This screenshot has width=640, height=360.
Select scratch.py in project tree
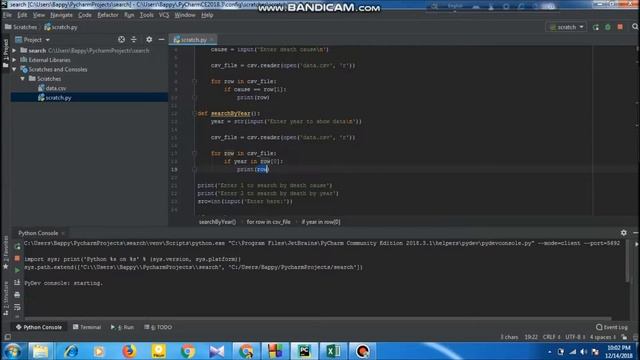(55, 98)
